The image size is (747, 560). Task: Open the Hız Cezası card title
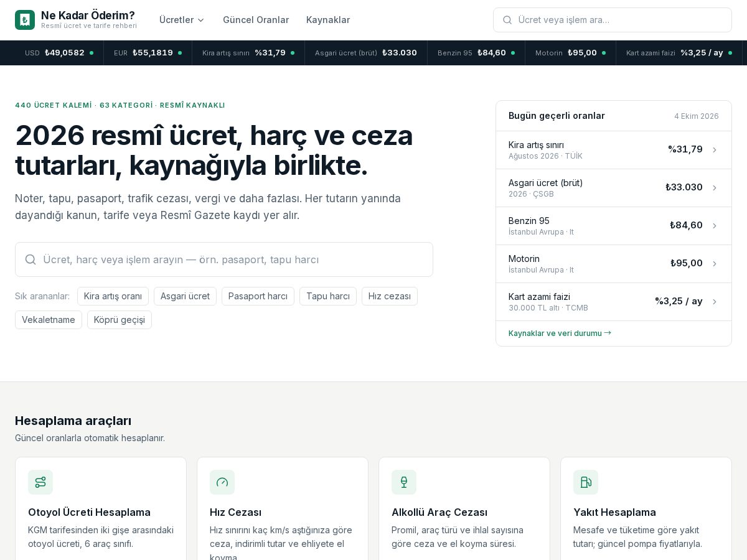tap(235, 513)
